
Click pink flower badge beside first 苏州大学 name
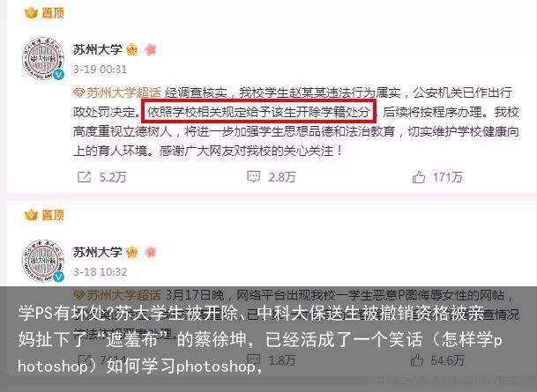tap(151, 50)
